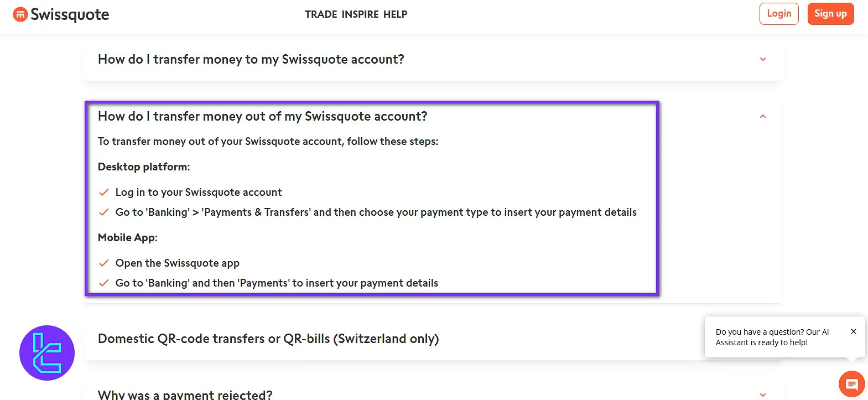Expand 'How do I transfer money to my Swissquote account?'

[762, 59]
